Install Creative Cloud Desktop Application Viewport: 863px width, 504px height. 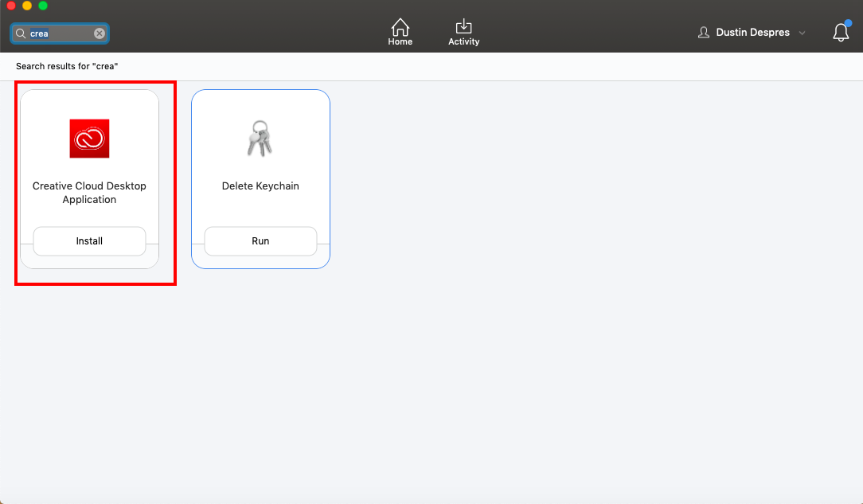pyautogui.click(x=89, y=241)
